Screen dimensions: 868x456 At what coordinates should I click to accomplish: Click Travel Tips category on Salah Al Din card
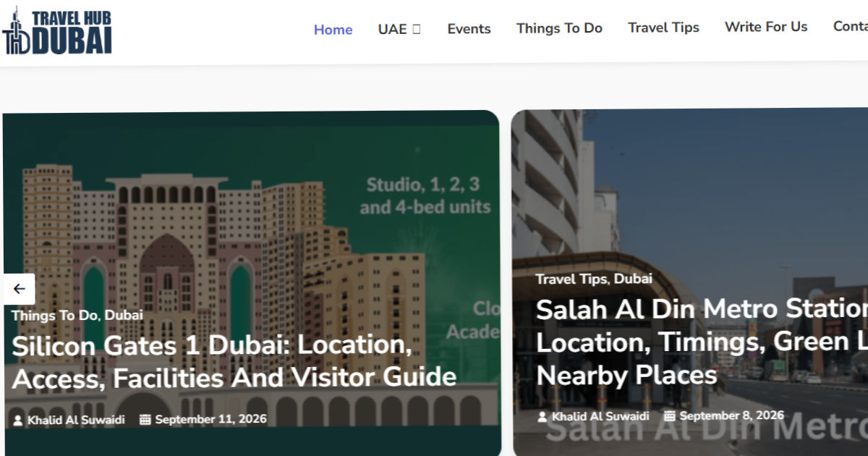(572, 279)
